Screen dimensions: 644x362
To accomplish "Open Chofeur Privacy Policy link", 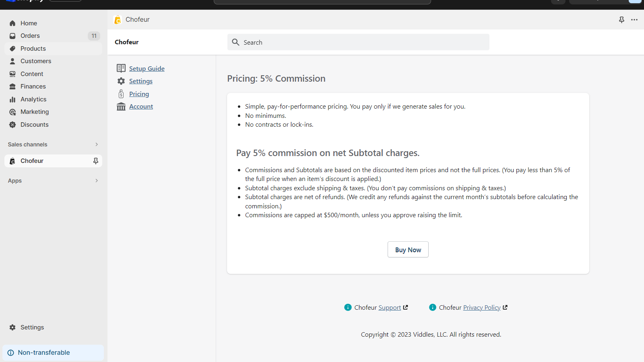I will click(482, 308).
